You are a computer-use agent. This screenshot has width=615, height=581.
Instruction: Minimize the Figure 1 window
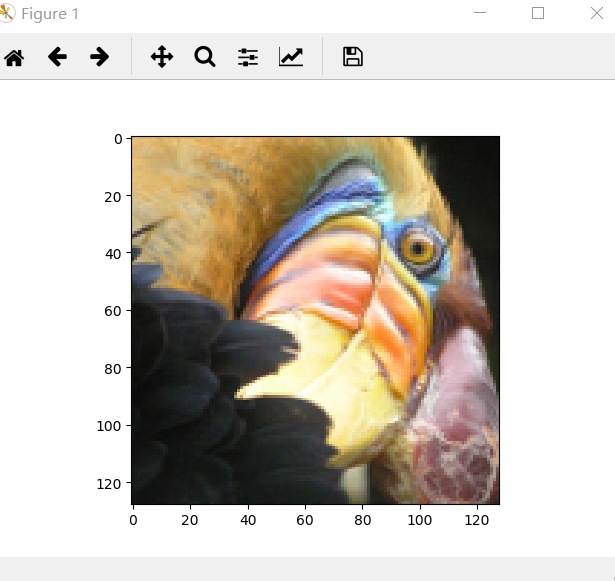pos(480,13)
